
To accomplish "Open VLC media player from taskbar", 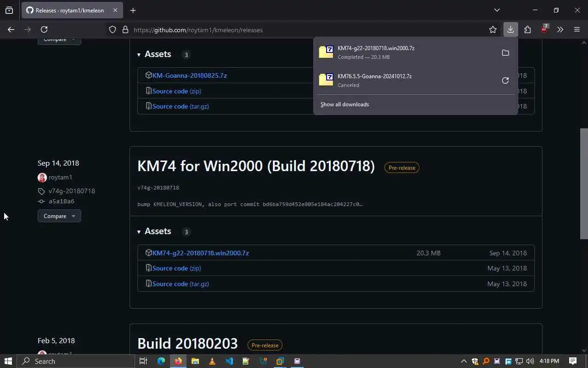I will click(212, 361).
